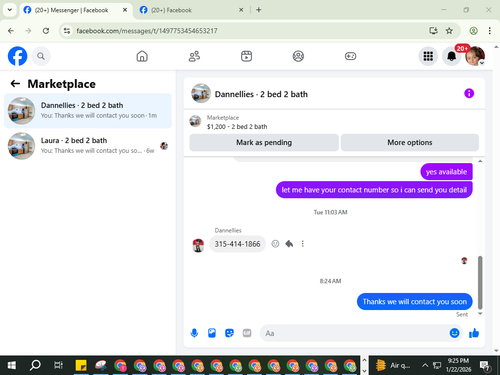Click the phone number 315-414-1866 message

pos(237,244)
